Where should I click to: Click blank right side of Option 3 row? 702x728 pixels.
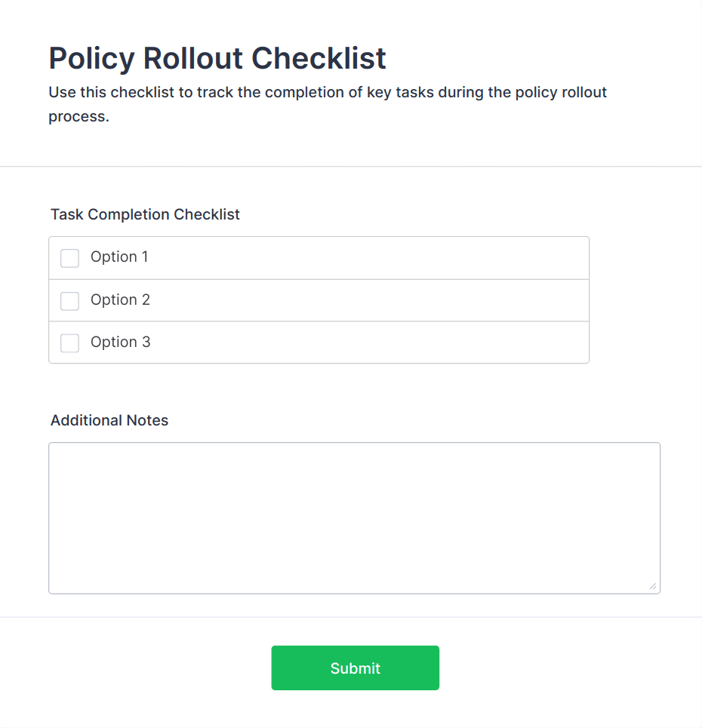453,342
